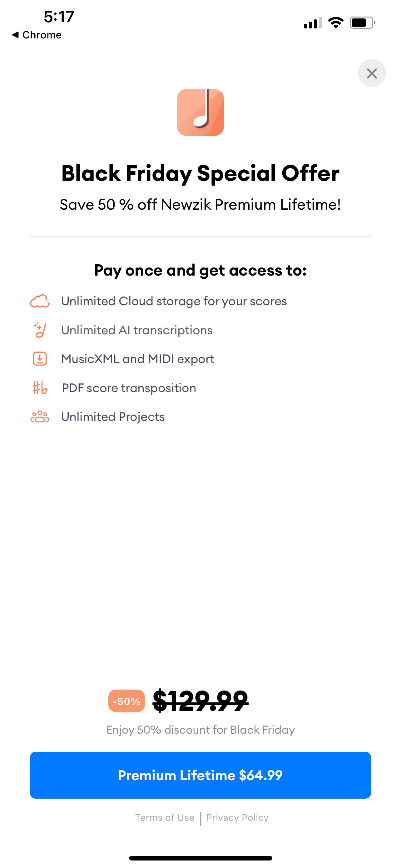Tap the sharp-flat transposition icon
This screenshot has height=868, width=401.
click(x=40, y=388)
